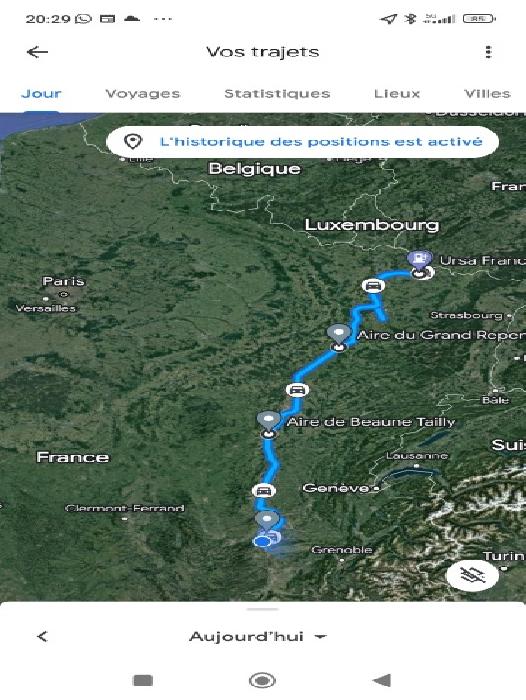Tap the car icon on the route below Luxembourg
Viewport: 526px width, 700px height.
coord(373,286)
